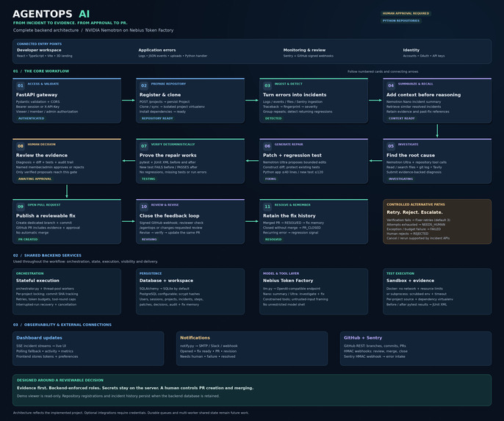Screen dimensions: 504x421
Task: Open the Add context before reasoning title
Action: (423, 95)
